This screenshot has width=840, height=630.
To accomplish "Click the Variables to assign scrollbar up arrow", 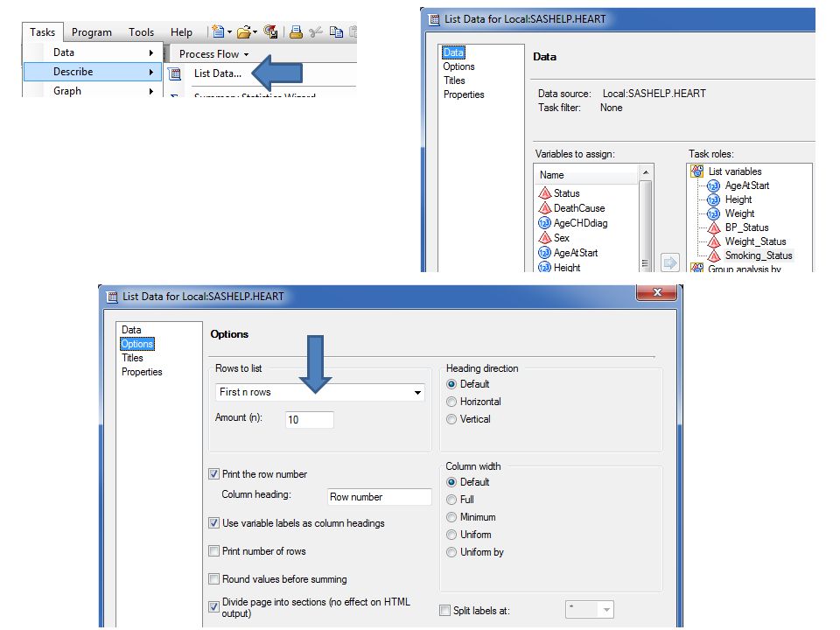I will 646,172.
